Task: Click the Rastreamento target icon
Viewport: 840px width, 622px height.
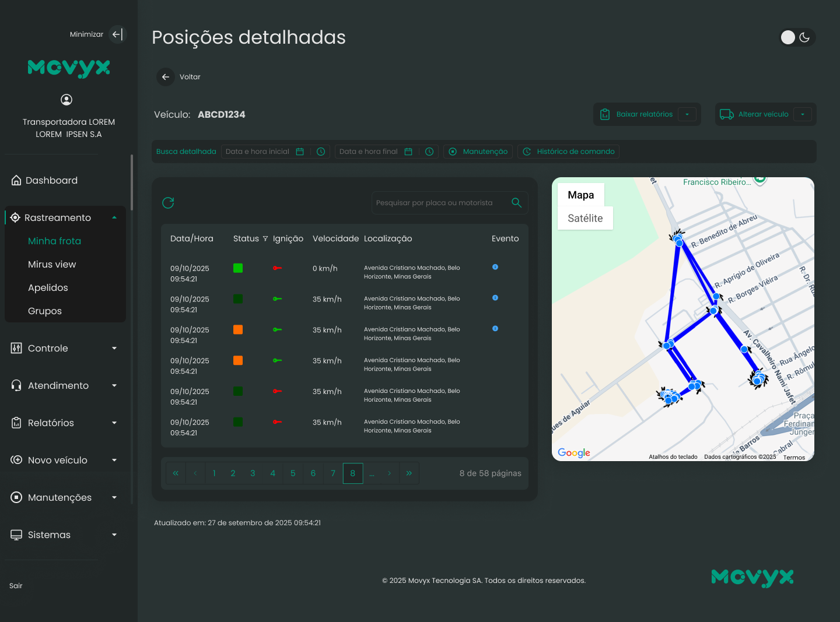Action: click(15, 217)
